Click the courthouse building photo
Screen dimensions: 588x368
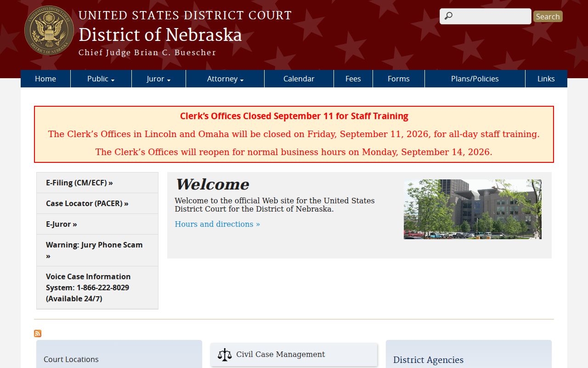[x=473, y=209]
